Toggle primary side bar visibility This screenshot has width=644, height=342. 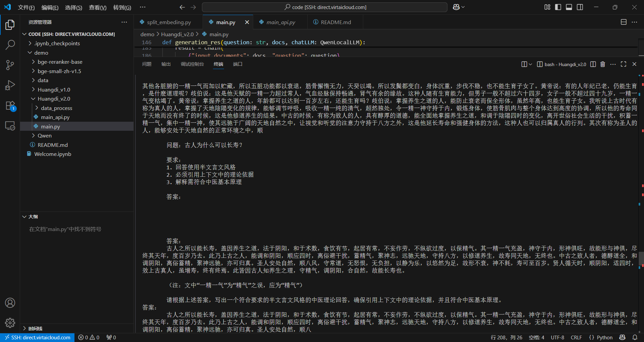558,7
